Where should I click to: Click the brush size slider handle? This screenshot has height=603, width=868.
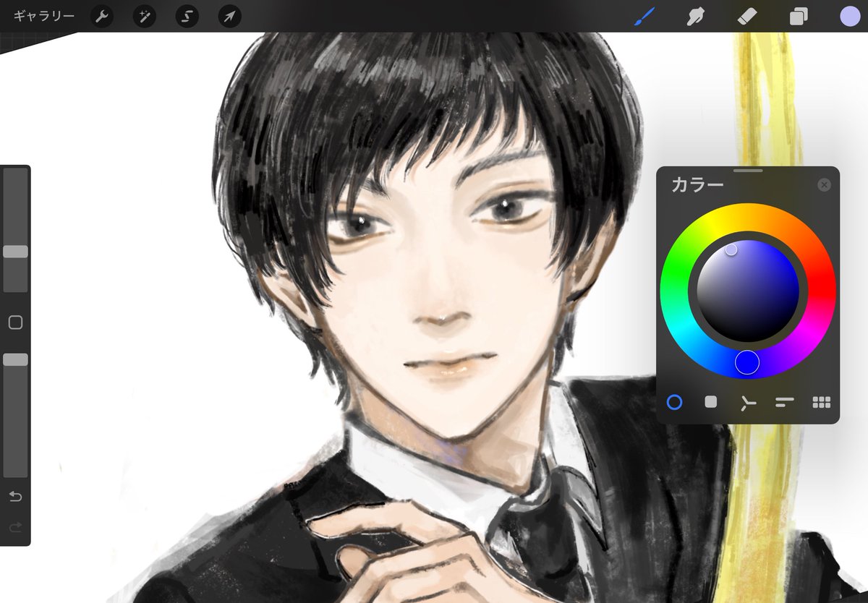15,252
